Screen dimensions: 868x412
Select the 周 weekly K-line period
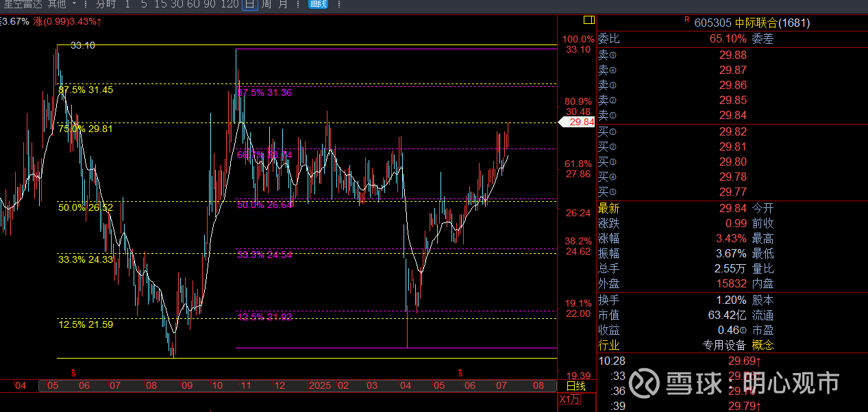pyautogui.click(x=266, y=4)
